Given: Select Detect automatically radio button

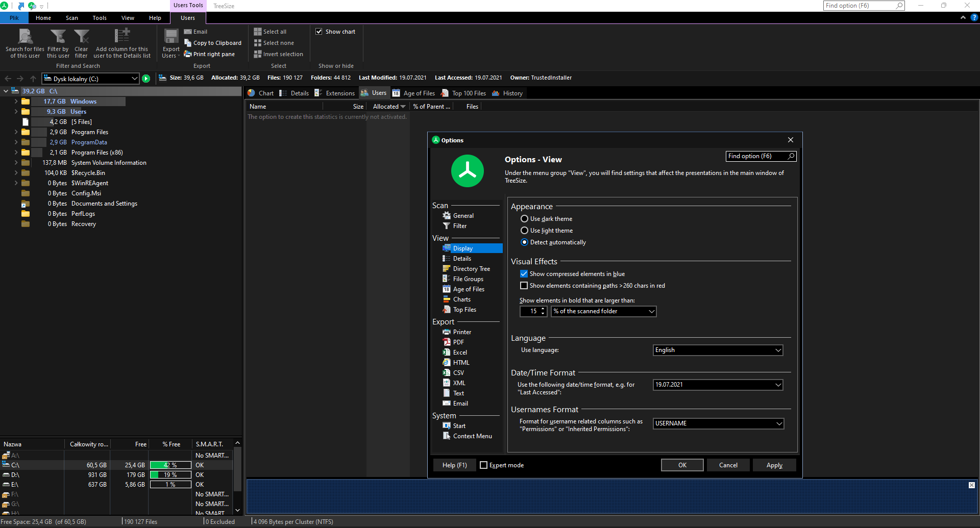Looking at the screenshot, I should tap(524, 242).
